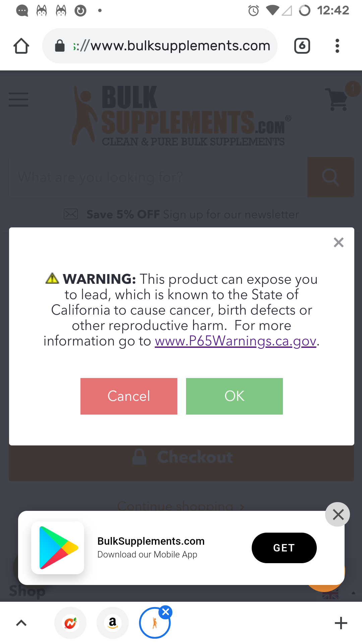Open the hamburger navigation menu
Screen dimensions: 362x644
(x=18, y=100)
